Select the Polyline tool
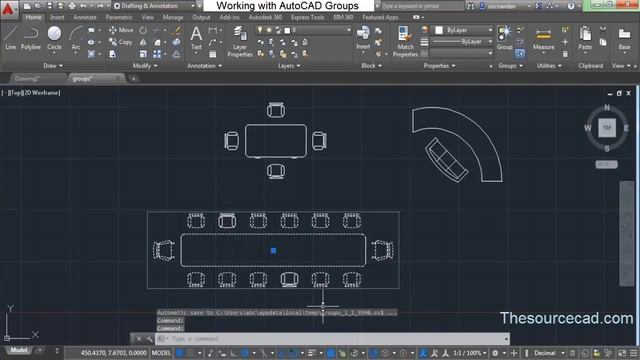The image size is (640, 360). point(31,38)
